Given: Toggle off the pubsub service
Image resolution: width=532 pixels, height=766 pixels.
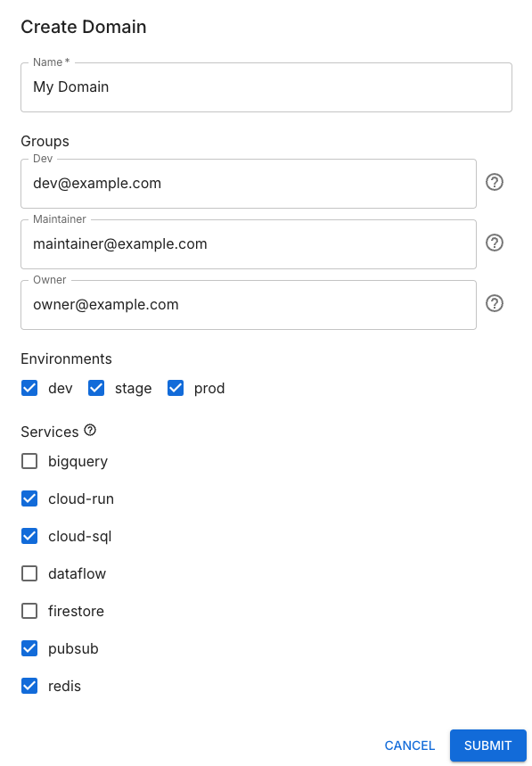Looking at the screenshot, I should [29, 648].
